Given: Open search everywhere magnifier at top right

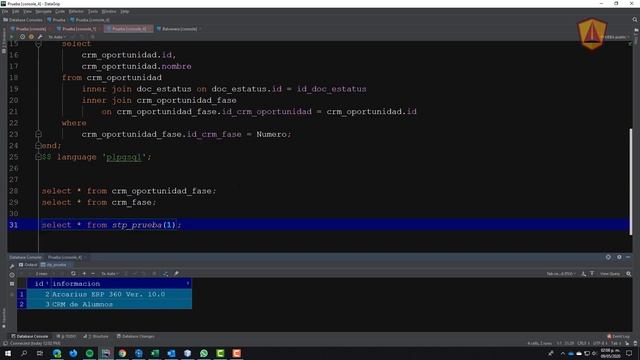Looking at the screenshot, I should pos(635,20).
